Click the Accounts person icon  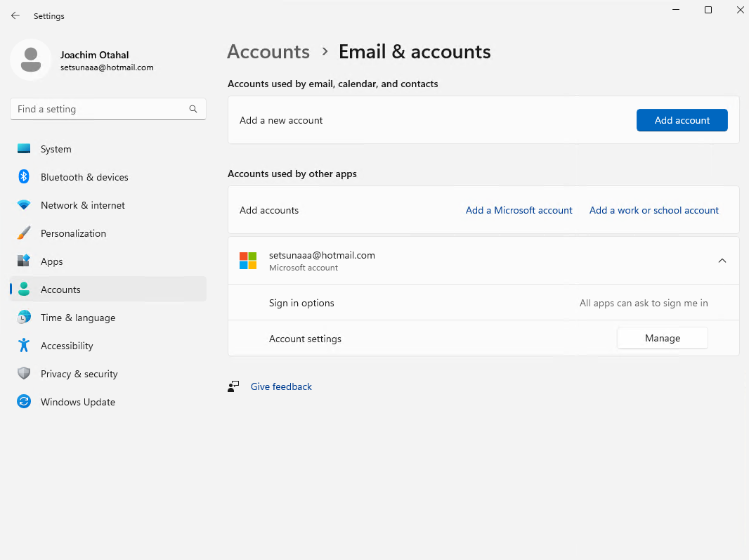click(24, 289)
